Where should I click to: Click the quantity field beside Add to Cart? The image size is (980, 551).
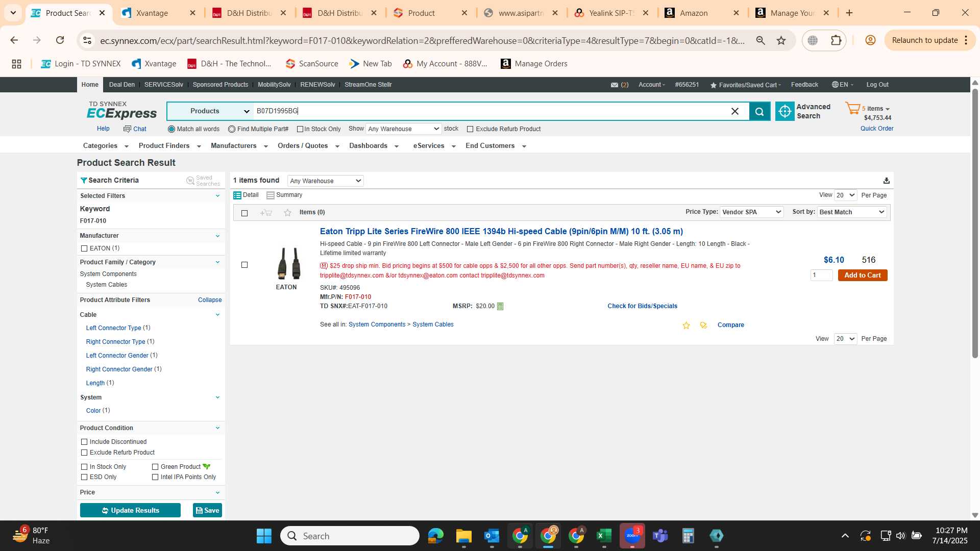click(821, 275)
